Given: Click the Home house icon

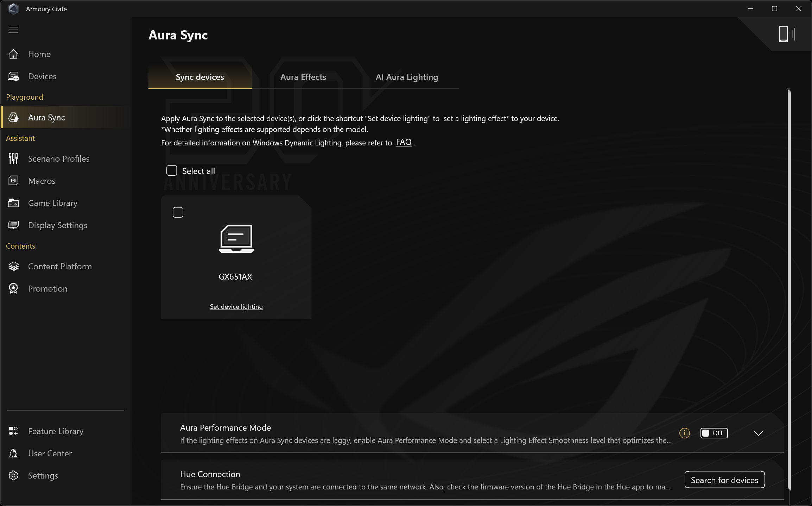Looking at the screenshot, I should 13,54.
